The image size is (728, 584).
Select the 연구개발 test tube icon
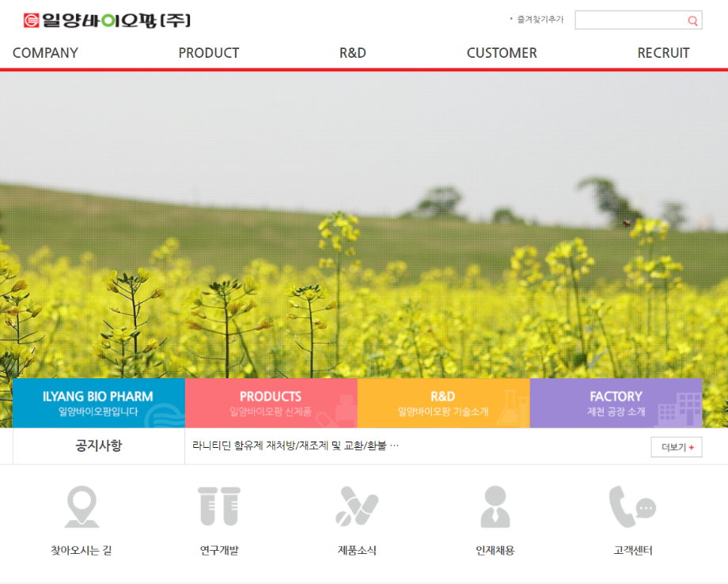[x=219, y=504]
